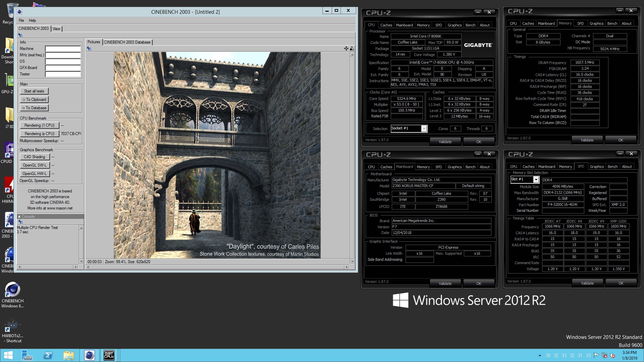Switch to CINEBENCH taskbar icon
Image resolution: width=644 pixels, height=362 pixels.
click(89, 355)
